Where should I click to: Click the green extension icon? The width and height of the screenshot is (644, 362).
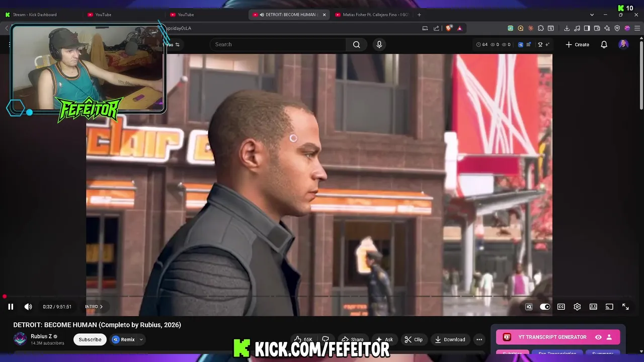click(x=511, y=28)
